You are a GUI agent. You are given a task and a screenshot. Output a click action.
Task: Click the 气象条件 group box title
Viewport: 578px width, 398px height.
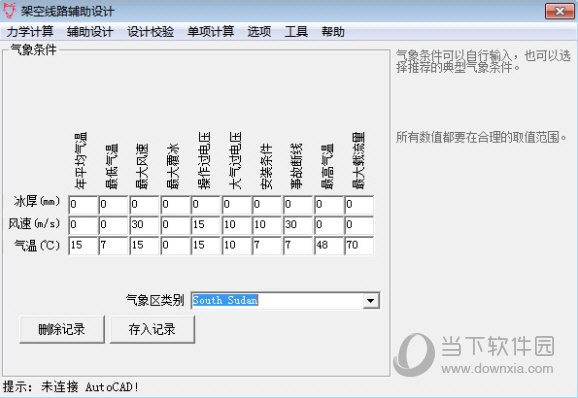coord(33,49)
